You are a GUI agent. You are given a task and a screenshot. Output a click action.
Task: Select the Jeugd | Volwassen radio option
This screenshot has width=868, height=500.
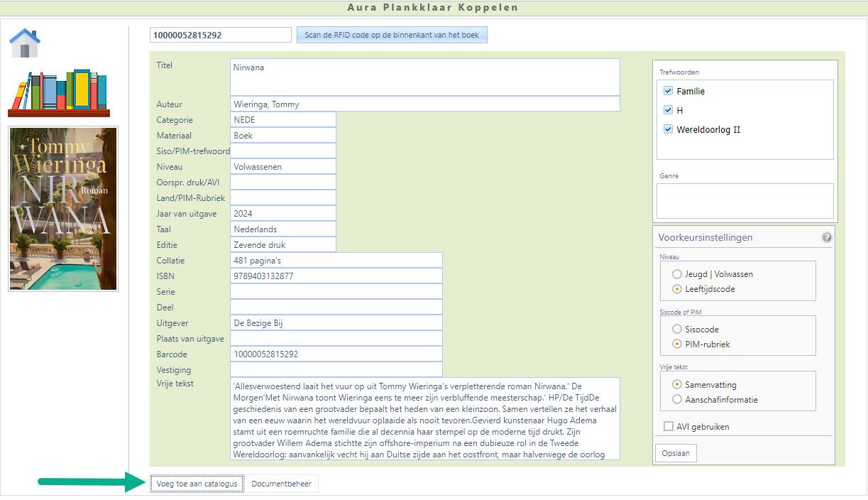pyautogui.click(x=676, y=274)
